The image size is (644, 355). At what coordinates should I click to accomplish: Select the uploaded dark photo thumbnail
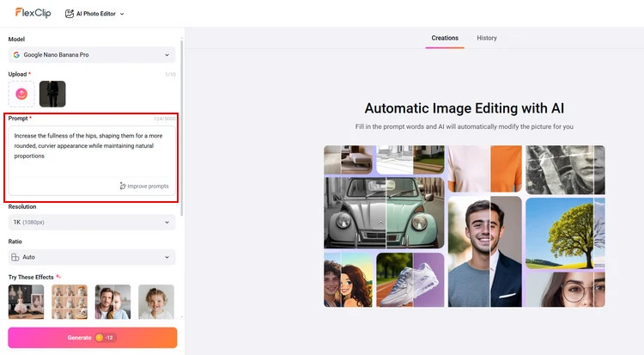pos(52,94)
